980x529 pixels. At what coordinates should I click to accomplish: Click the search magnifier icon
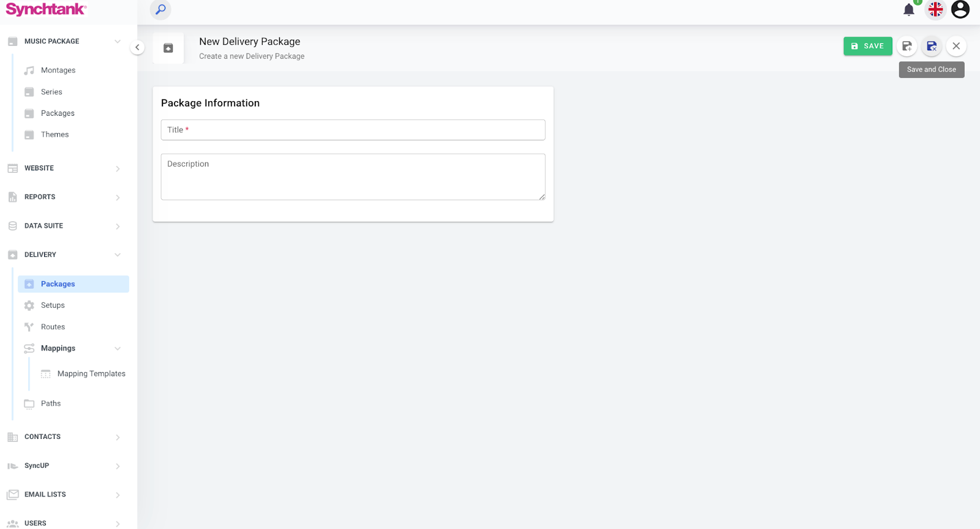[160, 10]
